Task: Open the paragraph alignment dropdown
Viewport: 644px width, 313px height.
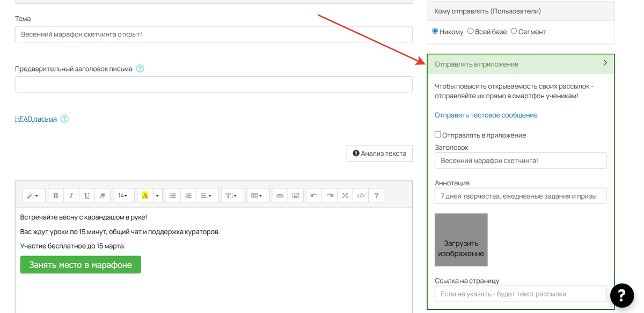Action: pyautogui.click(x=206, y=196)
